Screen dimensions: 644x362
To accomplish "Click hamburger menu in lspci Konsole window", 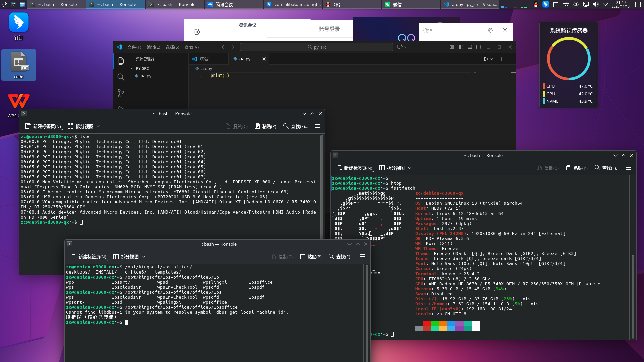I will coord(317,126).
